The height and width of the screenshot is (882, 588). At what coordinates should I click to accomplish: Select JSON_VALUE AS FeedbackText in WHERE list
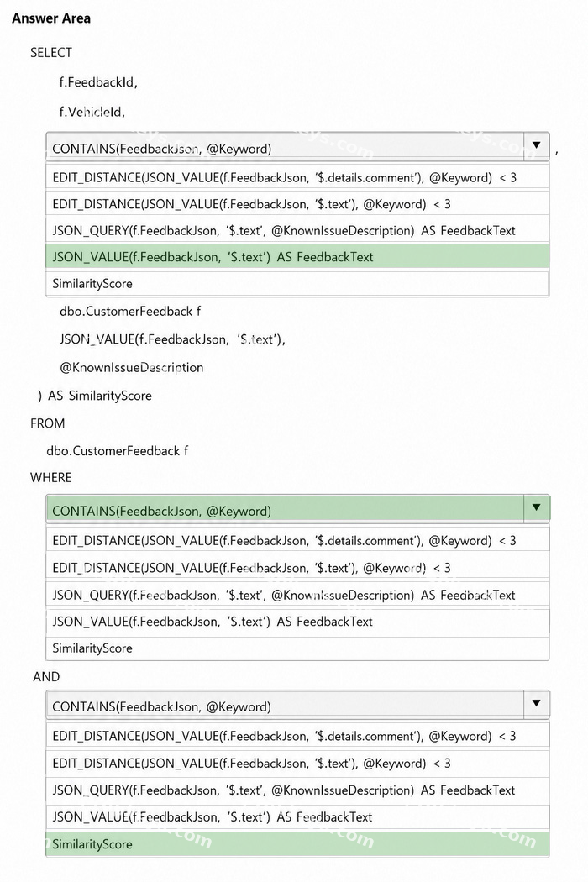click(297, 621)
